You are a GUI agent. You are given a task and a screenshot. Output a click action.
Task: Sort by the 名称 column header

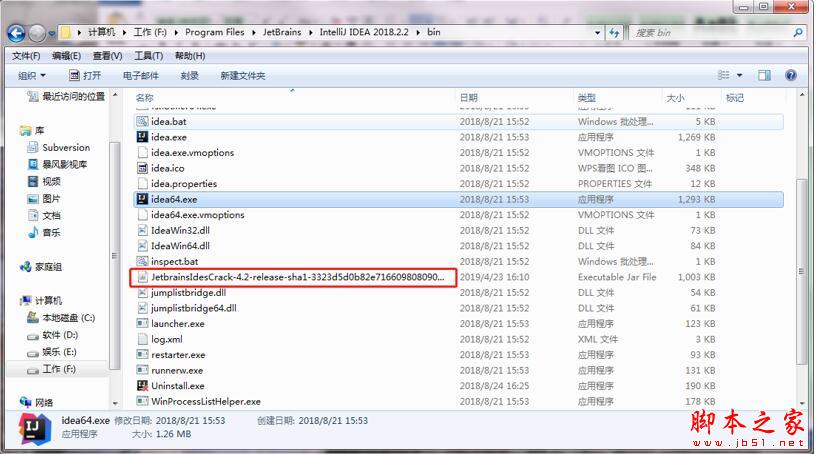click(144, 97)
